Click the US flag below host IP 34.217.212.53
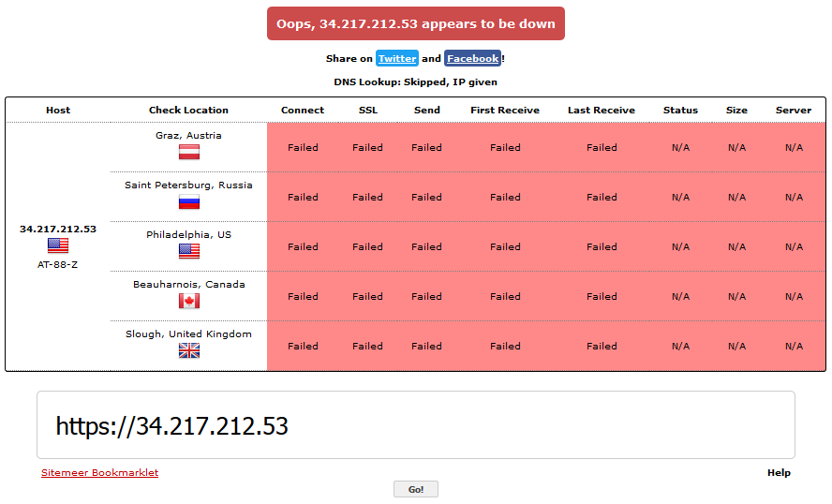This screenshot has width=832, height=504. (58, 245)
